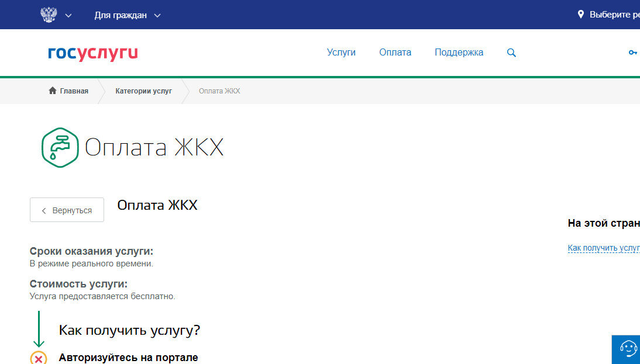Click the location pin icon
The height and width of the screenshot is (364, 640).
[580, 15]
